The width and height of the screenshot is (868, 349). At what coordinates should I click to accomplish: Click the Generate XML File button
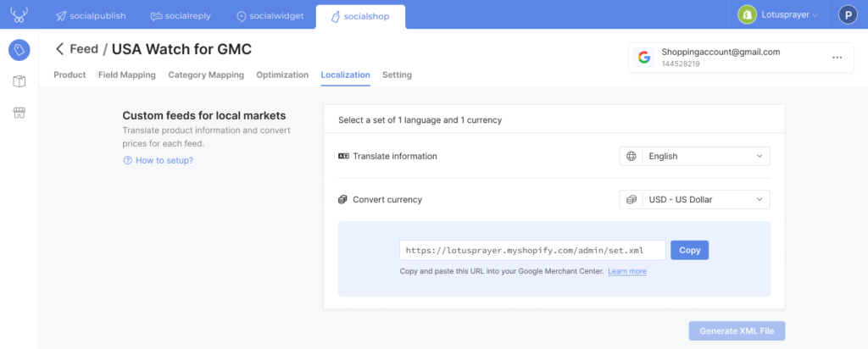tap(737, 331)
